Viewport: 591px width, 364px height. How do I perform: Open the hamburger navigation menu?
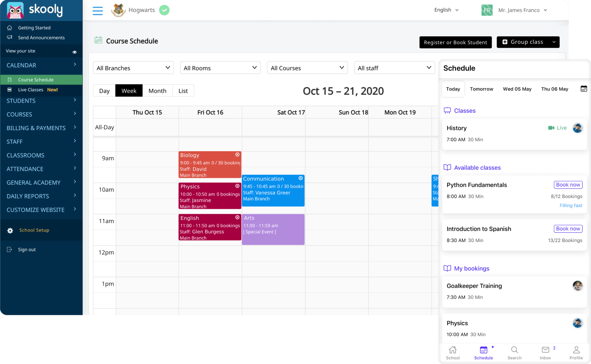(x=98, y=10)
